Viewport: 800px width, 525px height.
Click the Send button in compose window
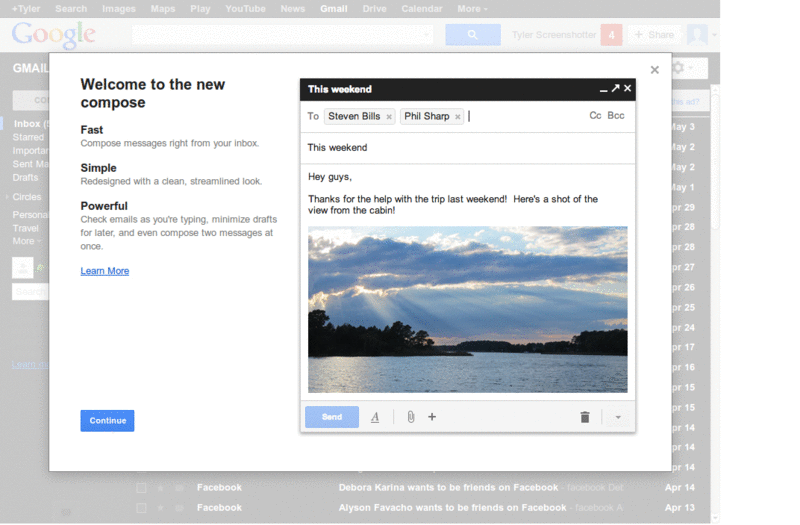[332, 417]
